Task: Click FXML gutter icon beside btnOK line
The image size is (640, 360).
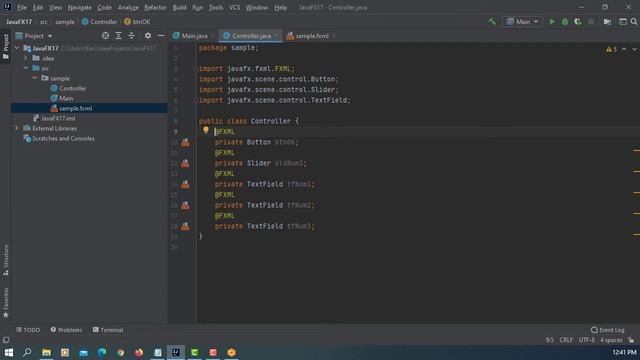Action: (x=185, y=142)
